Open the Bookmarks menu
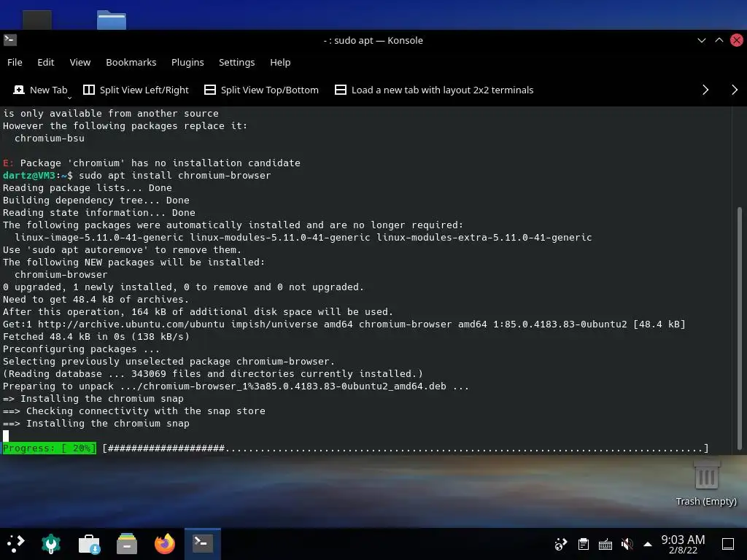Screen dimensions: 747x560 [x=131, y=63]
